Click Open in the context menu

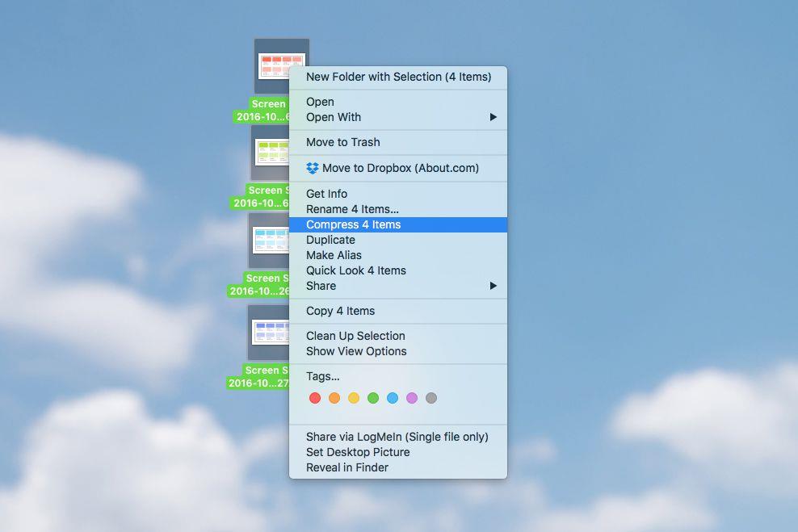coord(398,102)
